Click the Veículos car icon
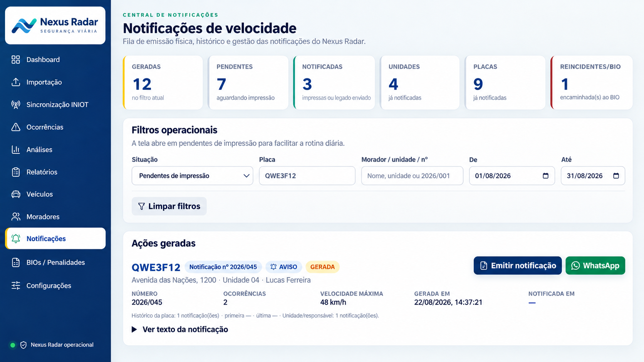Viewport: 644px width, 362px height. [x=16, y=194]
